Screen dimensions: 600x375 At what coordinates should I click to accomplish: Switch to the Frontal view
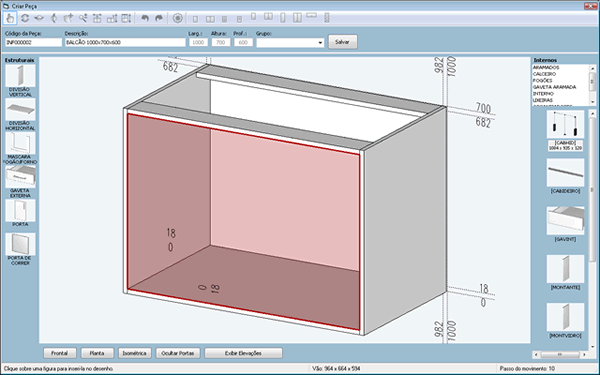coord(60,353)
